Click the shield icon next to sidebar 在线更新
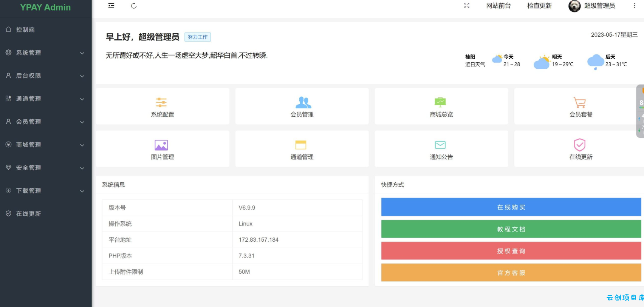The width and height of the screenshot is (644, 307). click(8, 213)
